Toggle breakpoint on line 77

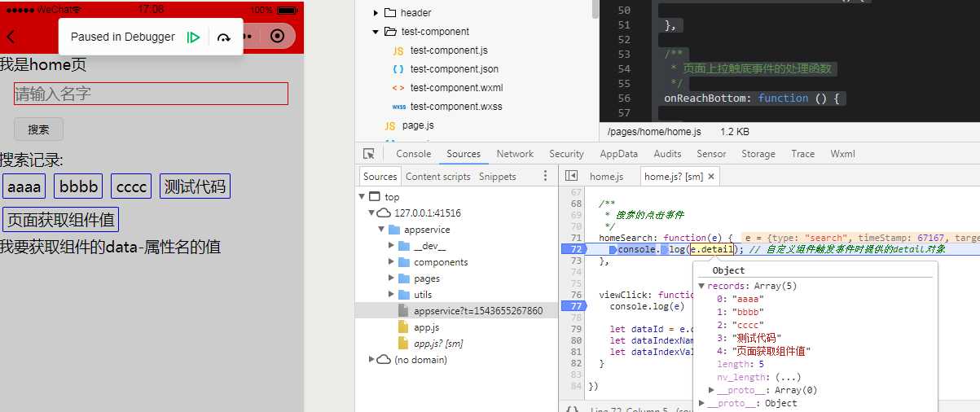(576, 306)
